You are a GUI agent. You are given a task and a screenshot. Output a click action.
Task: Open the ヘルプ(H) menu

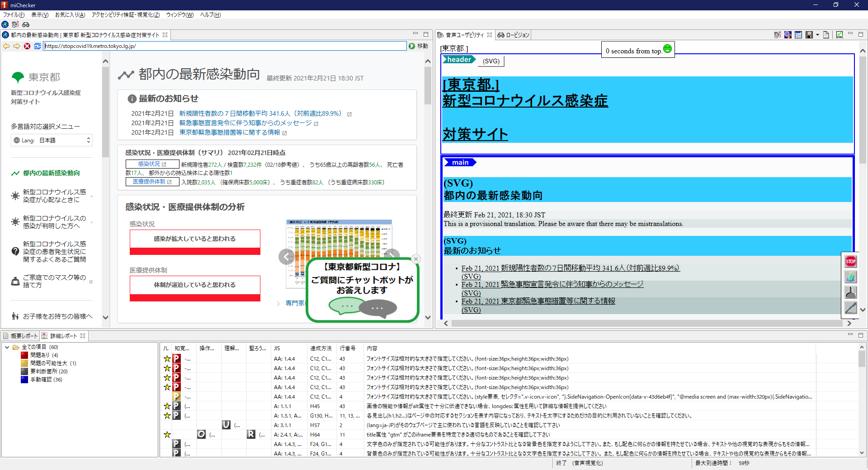coord(210,15)
